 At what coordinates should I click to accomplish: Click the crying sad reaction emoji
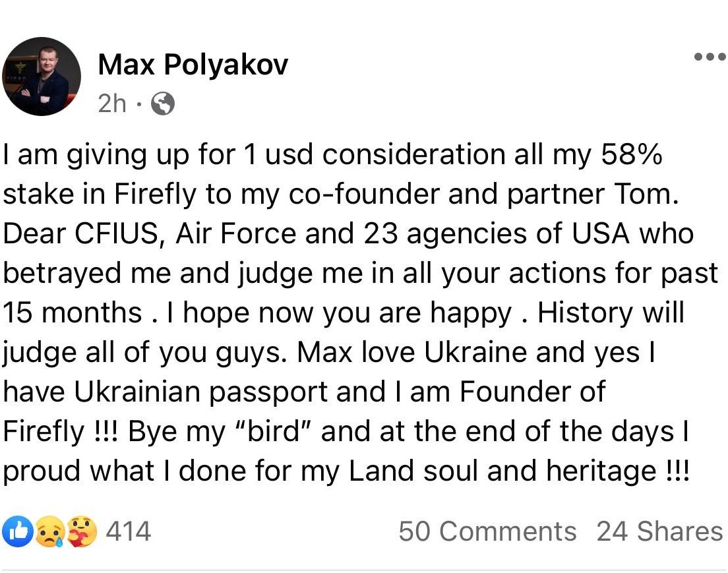pos(49,531)
